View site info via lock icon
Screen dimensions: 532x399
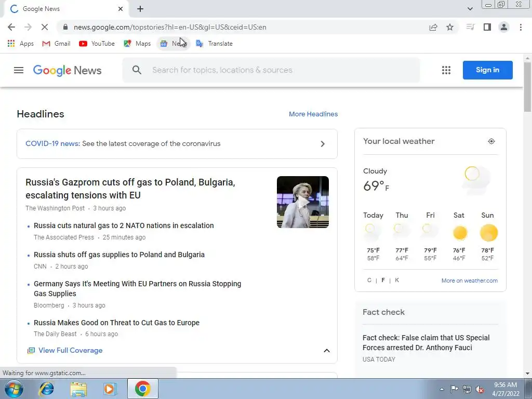pyautogui.click(x=65, y=27)
